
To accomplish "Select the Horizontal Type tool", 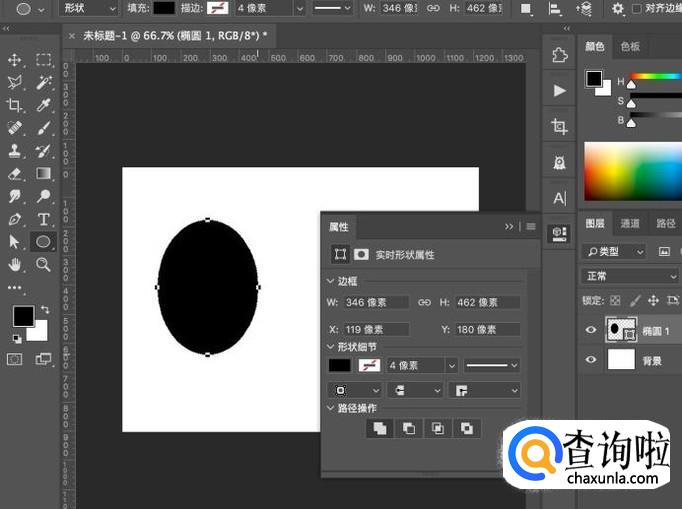I will (x=44, y=219).
